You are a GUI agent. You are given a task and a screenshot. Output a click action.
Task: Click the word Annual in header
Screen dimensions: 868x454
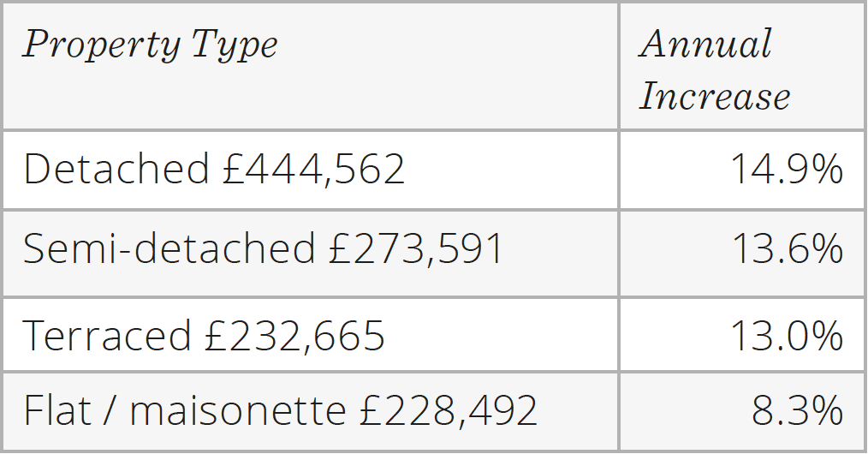(x=706, y=43)
